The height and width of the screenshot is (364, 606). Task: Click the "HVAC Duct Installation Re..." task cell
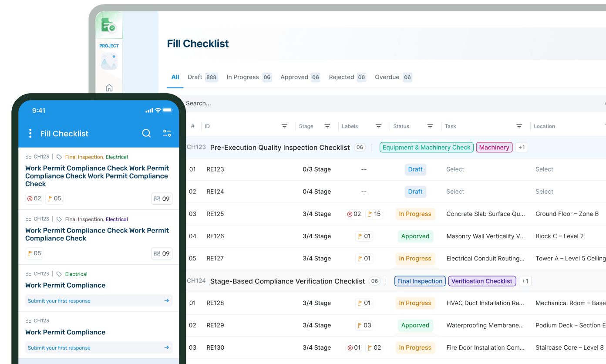click(485, 303)
